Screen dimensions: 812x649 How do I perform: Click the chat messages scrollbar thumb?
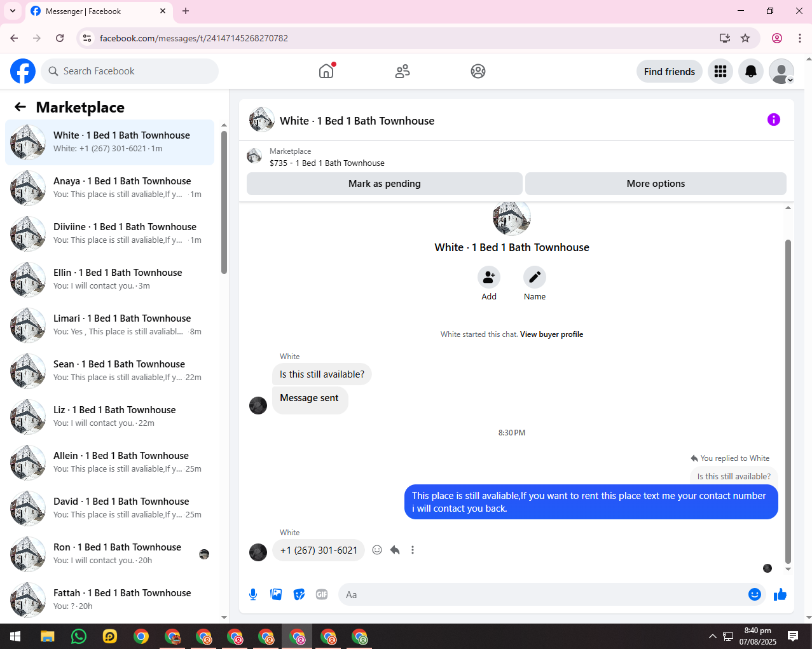[788, 400]
